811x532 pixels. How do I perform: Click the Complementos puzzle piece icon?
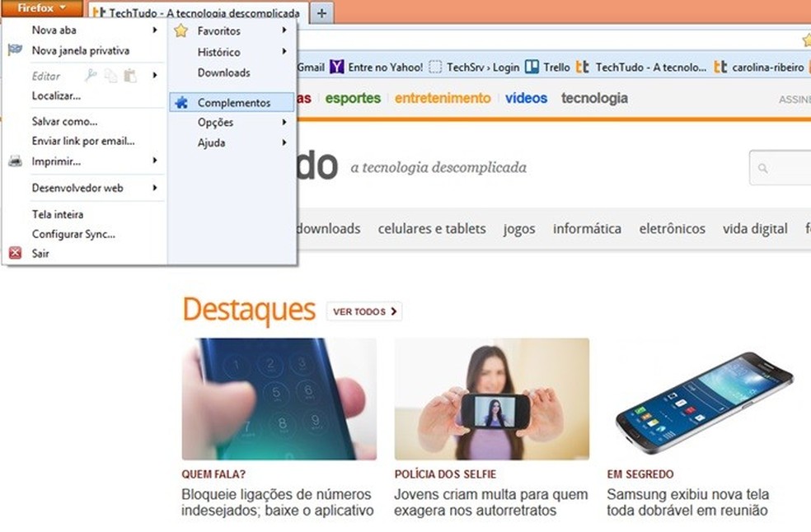181,102
